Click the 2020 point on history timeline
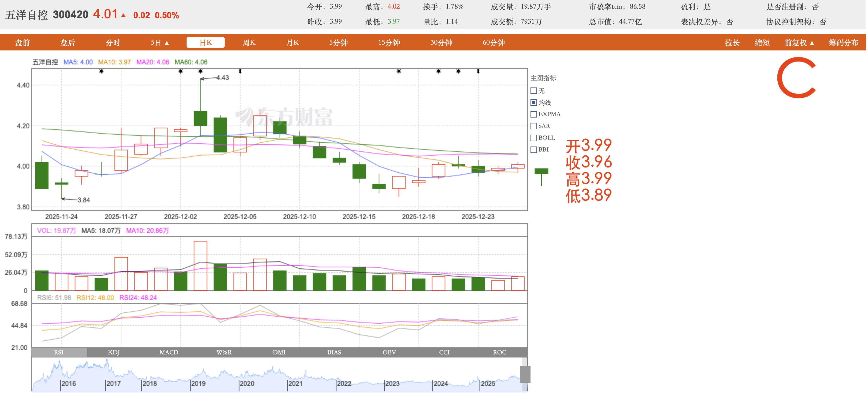Viewport: 868px width, 395px height. (x=247, y=383)
